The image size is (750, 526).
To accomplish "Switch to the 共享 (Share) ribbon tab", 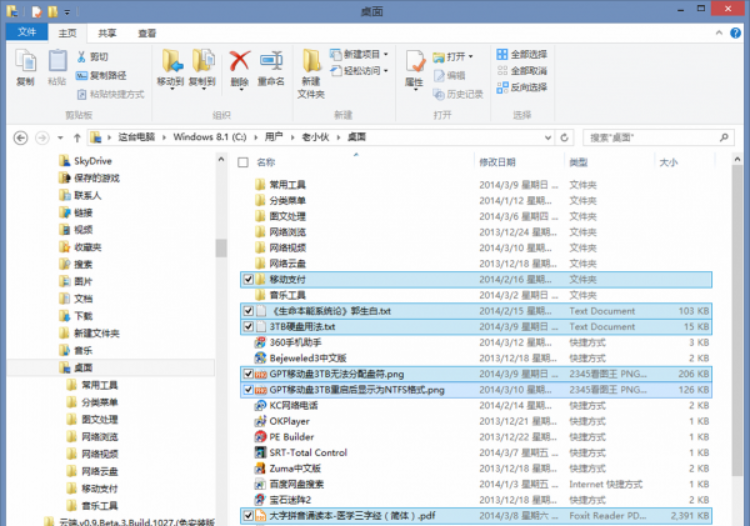I will tap(107, 32).
